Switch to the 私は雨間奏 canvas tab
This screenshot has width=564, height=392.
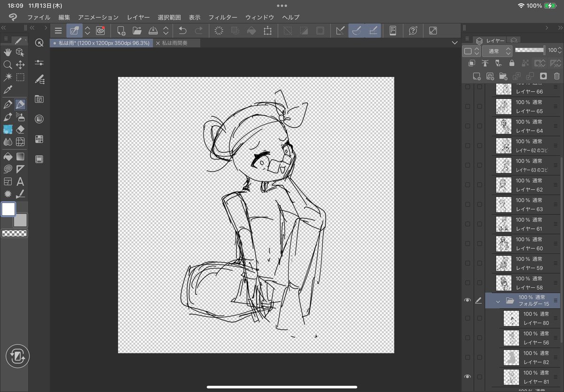point(178,43)
